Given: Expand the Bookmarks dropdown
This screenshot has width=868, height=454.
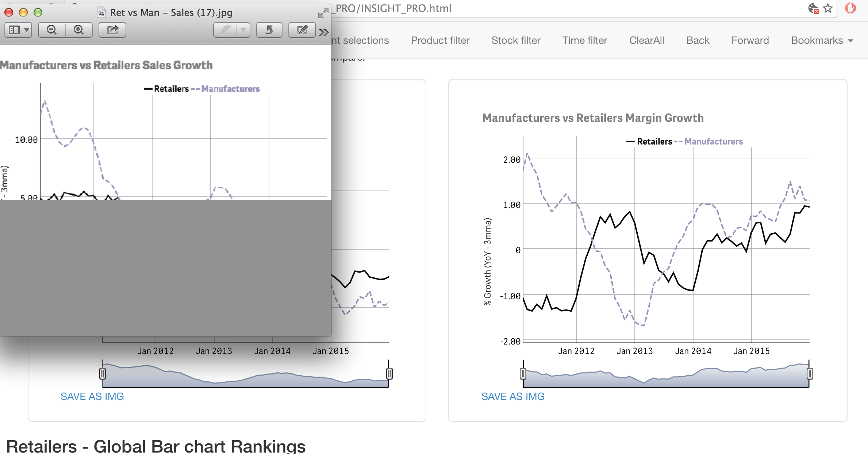Looking at the screenshot, I should click(x=822, y=40).
